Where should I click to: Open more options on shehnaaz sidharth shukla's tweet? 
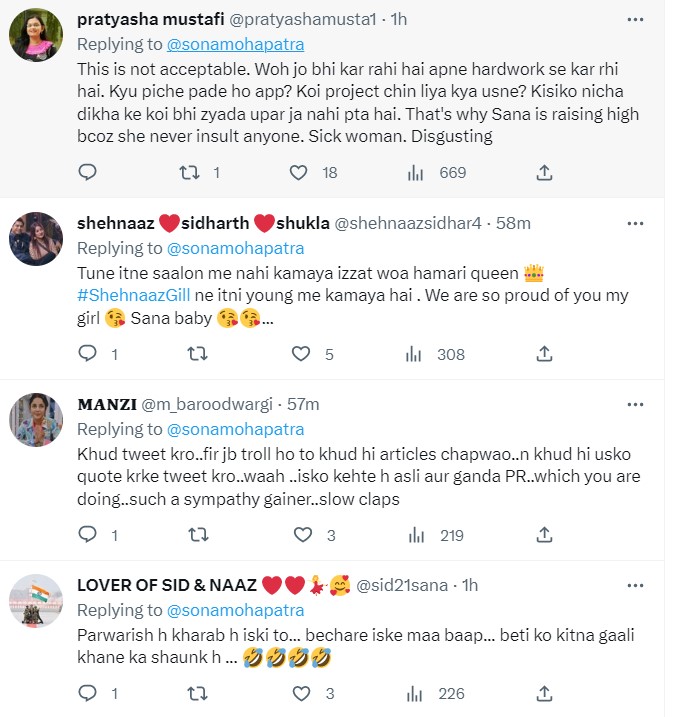tap(635, 222)
